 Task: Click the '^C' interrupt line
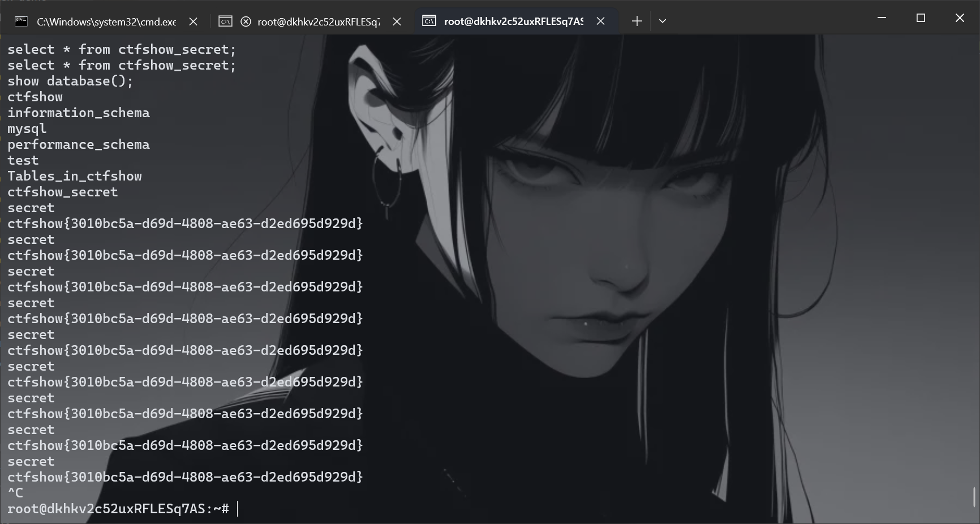pyautogui.click(x=15, y=493)
